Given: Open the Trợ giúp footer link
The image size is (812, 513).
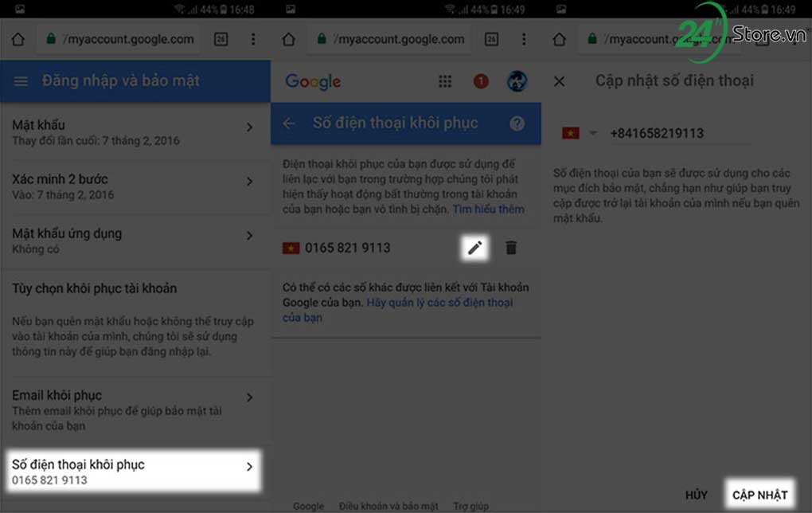Looking at the screenshot, I should tap(470, 506).
